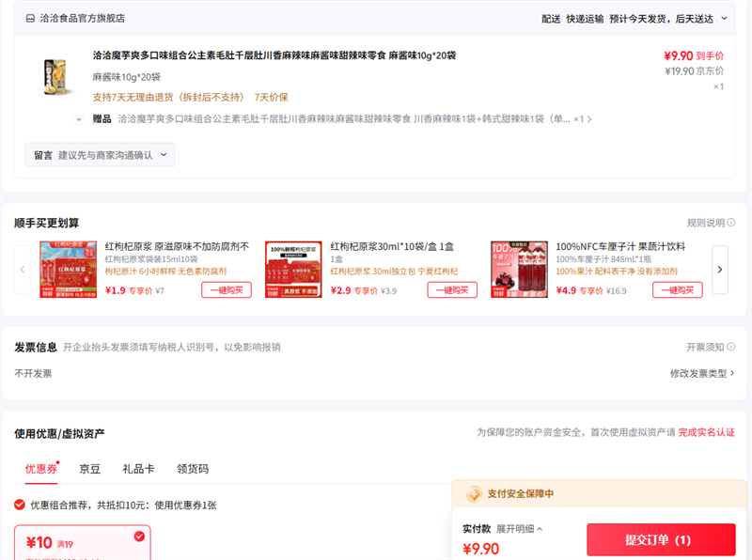
Task: Open the 完成实名认证 link
Action: coord(706,432)
